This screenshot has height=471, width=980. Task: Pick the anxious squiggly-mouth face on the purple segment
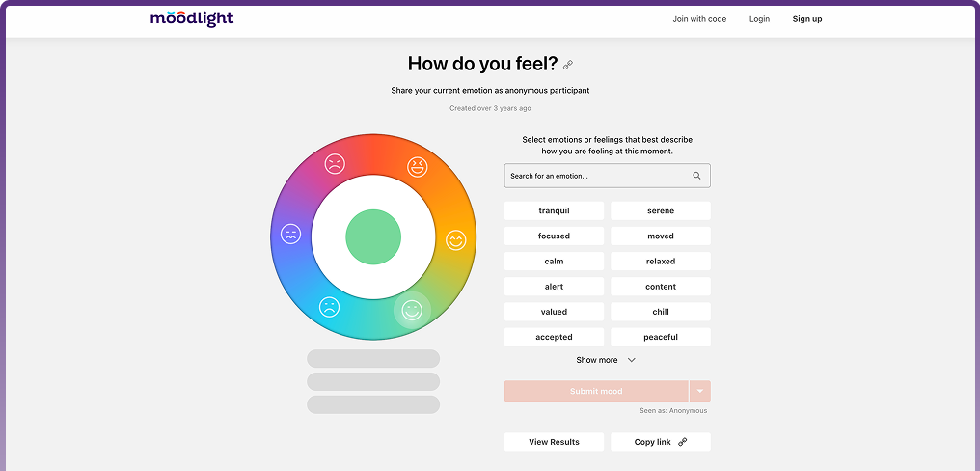291,234
